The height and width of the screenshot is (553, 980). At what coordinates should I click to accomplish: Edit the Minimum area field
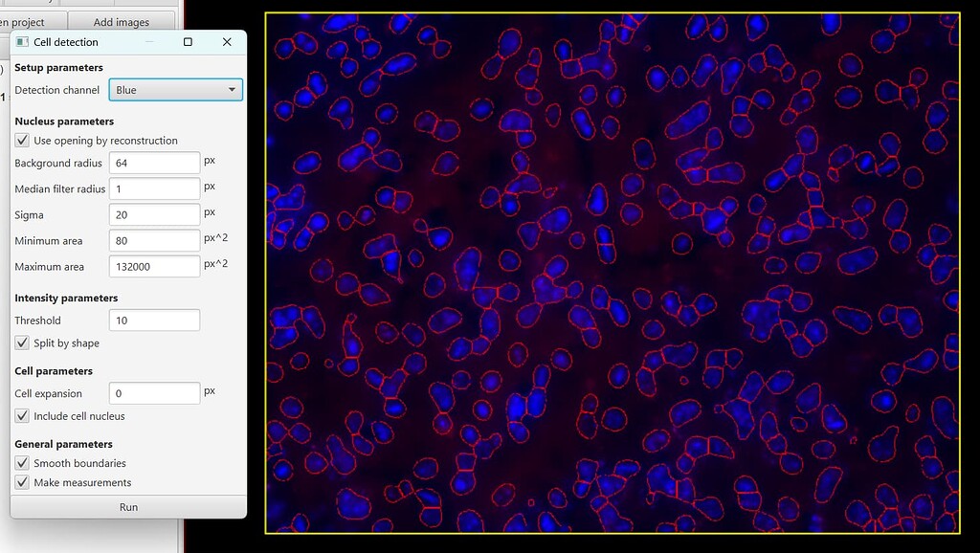coord(154,240)
